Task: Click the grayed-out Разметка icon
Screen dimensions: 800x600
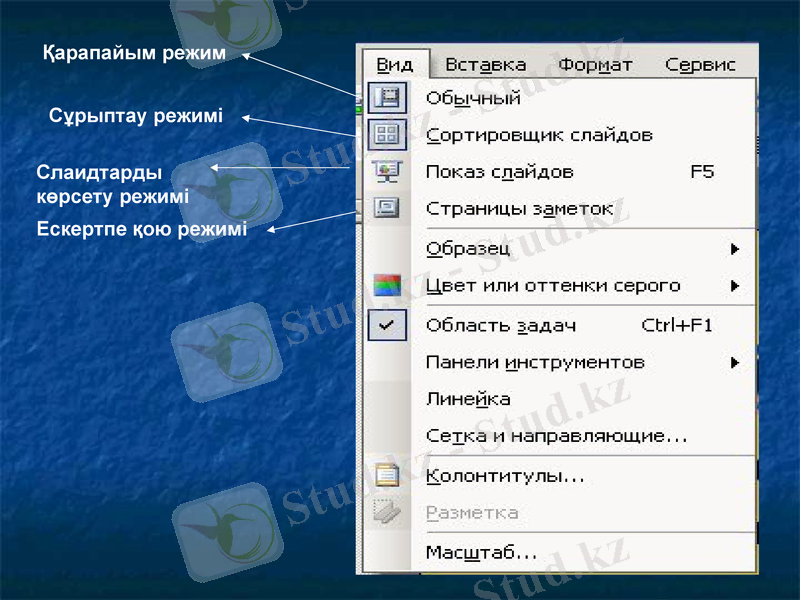Action: [x=386, y=513]
